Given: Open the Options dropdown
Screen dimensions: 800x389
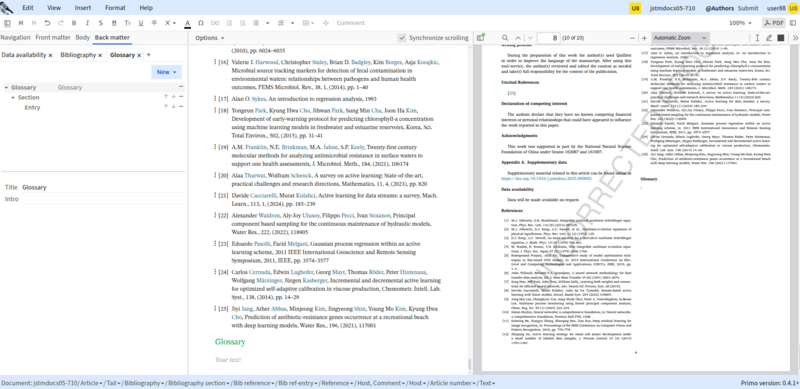Looking at the screenshot, I should [210, 38].
